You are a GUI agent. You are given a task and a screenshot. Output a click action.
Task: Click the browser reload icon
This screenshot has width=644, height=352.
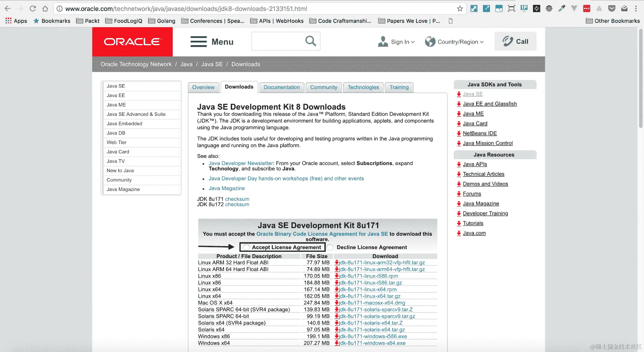pyautogui.click(x=33, y=9)
